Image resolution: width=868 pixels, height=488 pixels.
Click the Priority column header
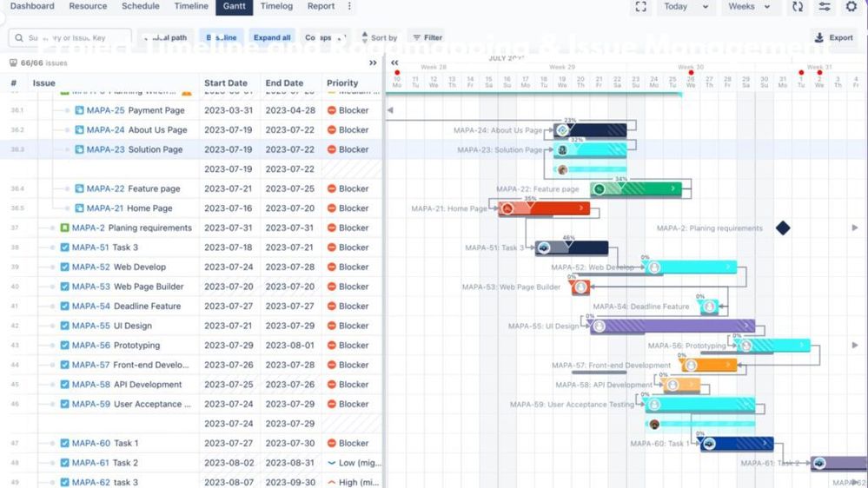[x=342, y=83]
